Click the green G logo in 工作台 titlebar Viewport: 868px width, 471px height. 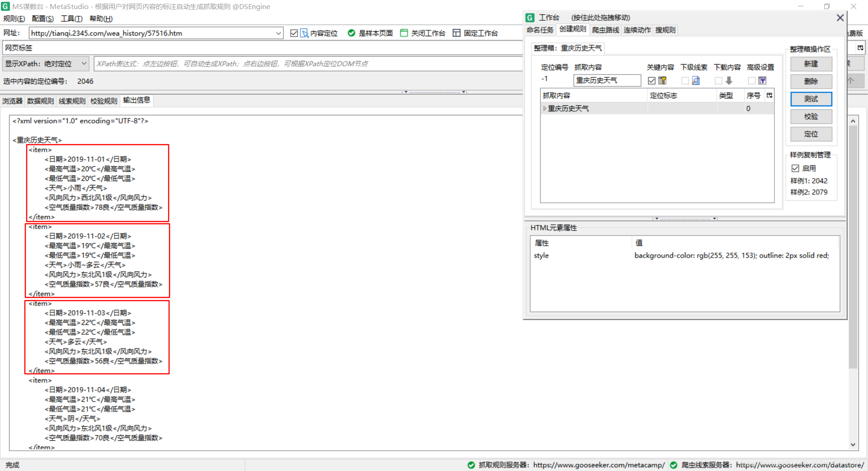coord(530,18)
